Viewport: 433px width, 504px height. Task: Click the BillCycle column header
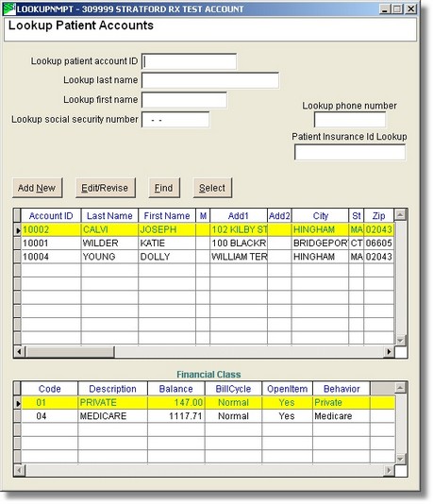(233, 389)
